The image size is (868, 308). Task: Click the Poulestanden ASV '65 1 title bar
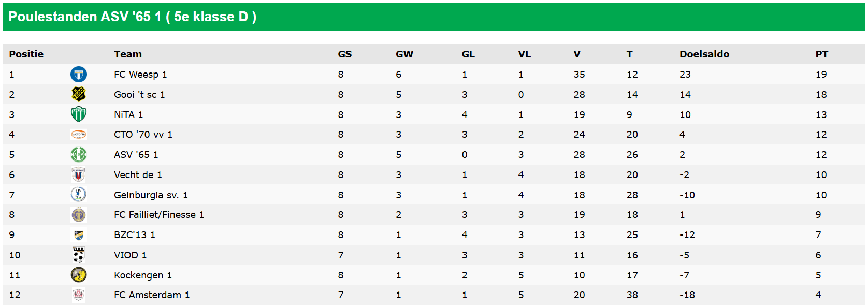133,17
